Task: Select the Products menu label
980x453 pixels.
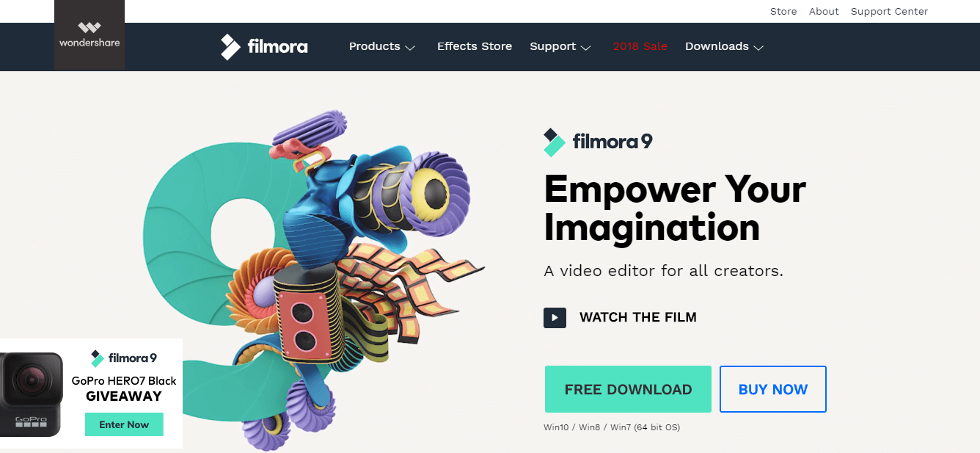Action: click(375, 46)
